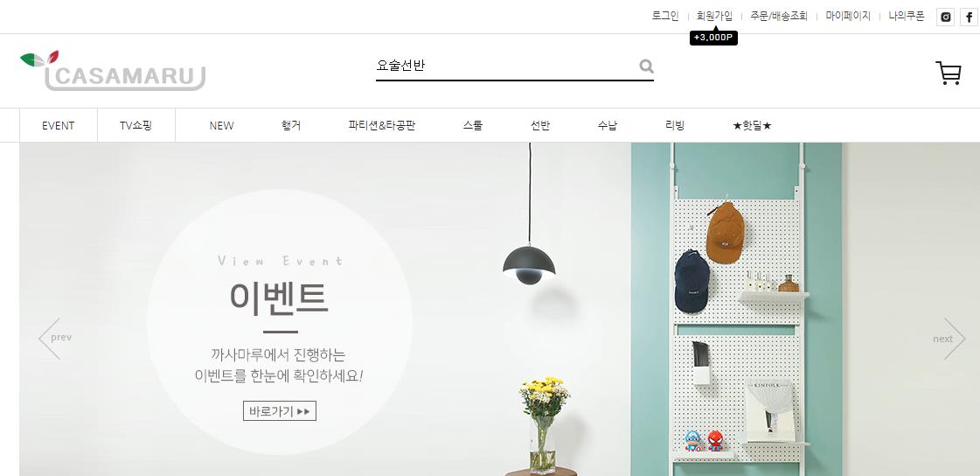This screenshot has height=476, width=980.
Task: Click the 로그인 link
Action: 665,17
